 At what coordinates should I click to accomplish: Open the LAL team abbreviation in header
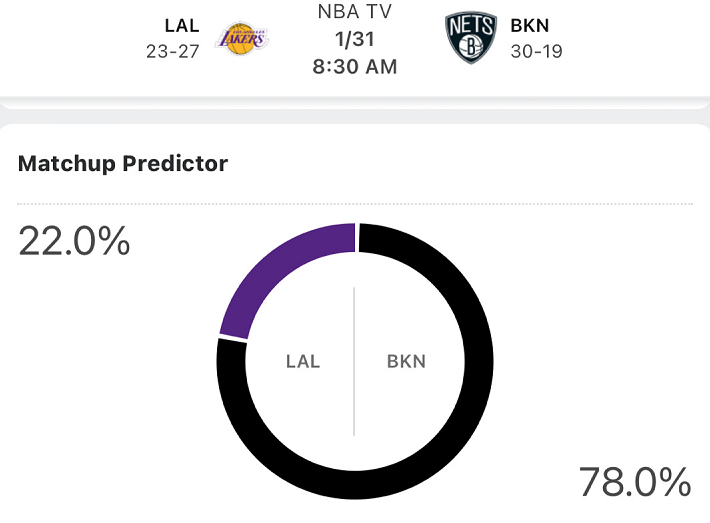[182, 26]
